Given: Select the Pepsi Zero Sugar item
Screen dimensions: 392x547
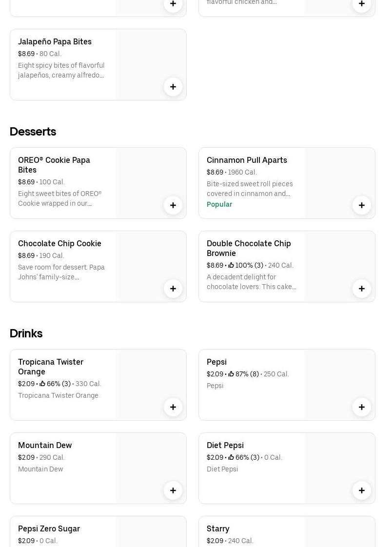Looking at the screenshot, I should click(49, 528).
